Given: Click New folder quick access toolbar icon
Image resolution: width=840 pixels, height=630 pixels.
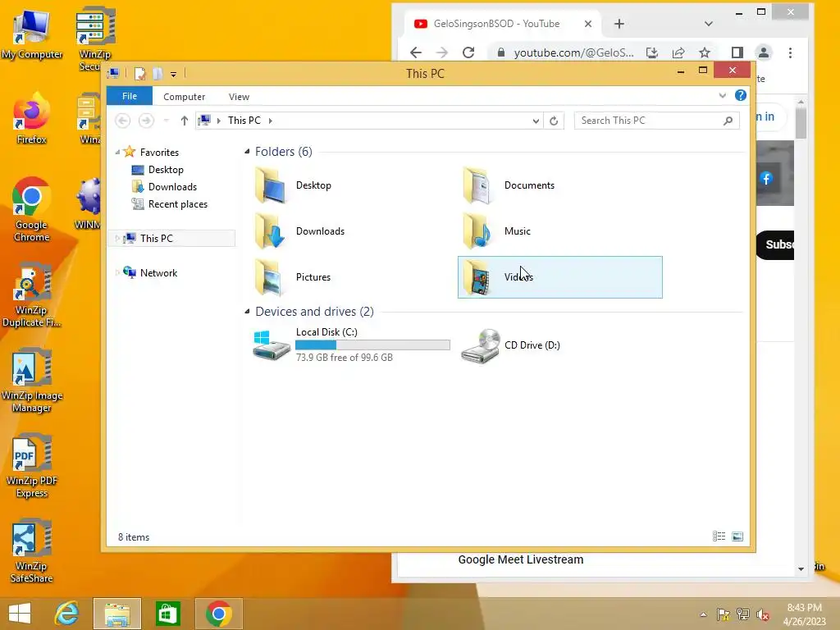Looking at the screenshot, I should 157,73.
